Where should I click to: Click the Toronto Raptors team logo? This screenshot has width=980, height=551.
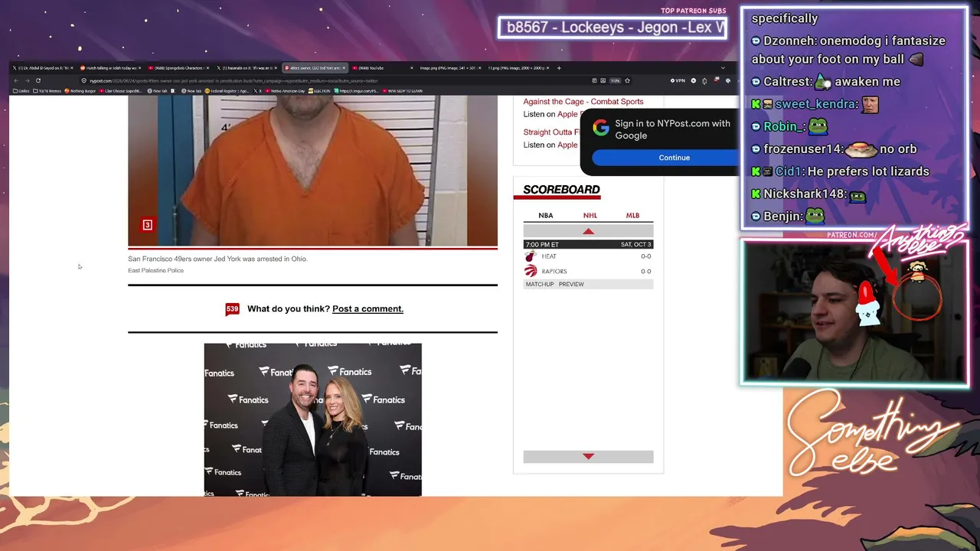[531, 271]
